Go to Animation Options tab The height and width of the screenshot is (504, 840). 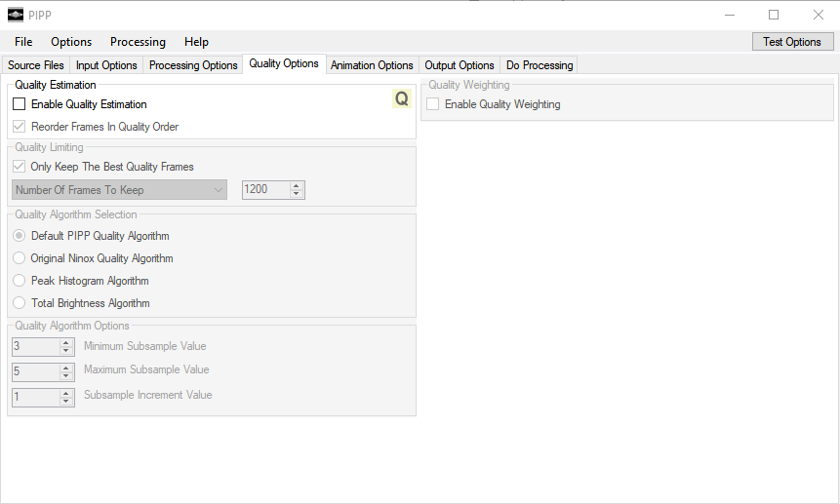click(372, 65)
